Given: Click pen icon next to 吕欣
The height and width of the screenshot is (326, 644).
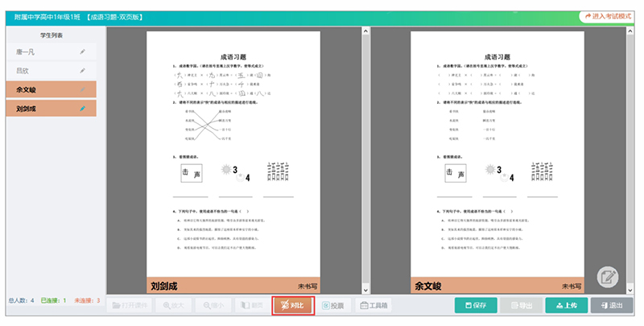Looking at the screenshot, I should point(82,71).
